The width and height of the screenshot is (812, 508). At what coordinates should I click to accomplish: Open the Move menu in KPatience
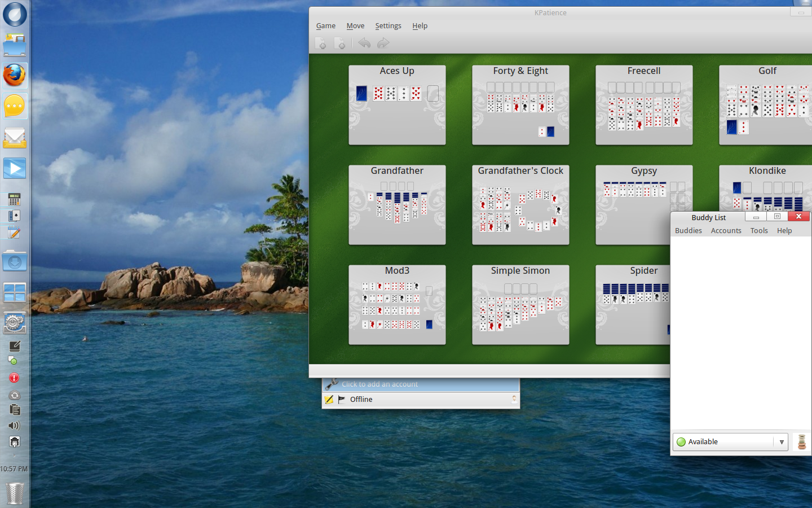coord(355,26)
